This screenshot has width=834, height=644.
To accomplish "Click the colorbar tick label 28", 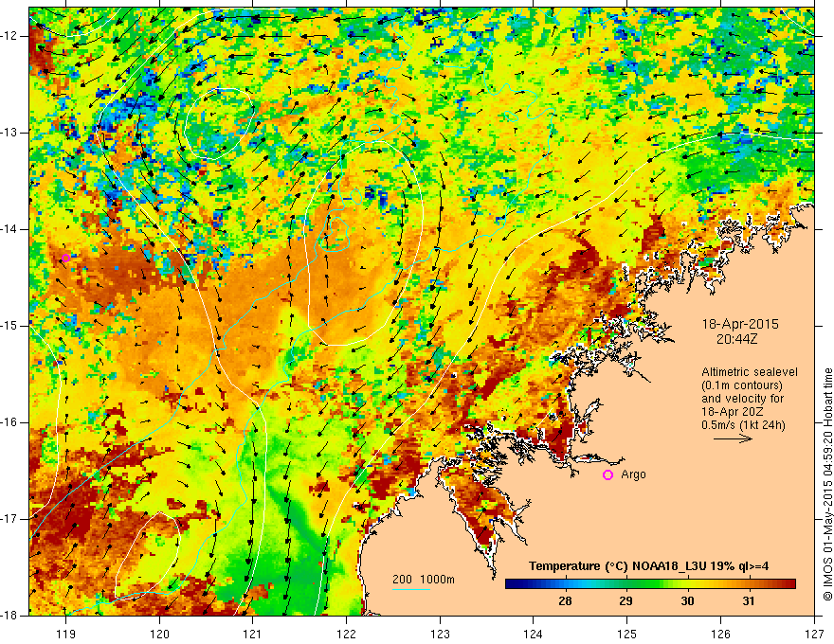I will pos(565,601).
